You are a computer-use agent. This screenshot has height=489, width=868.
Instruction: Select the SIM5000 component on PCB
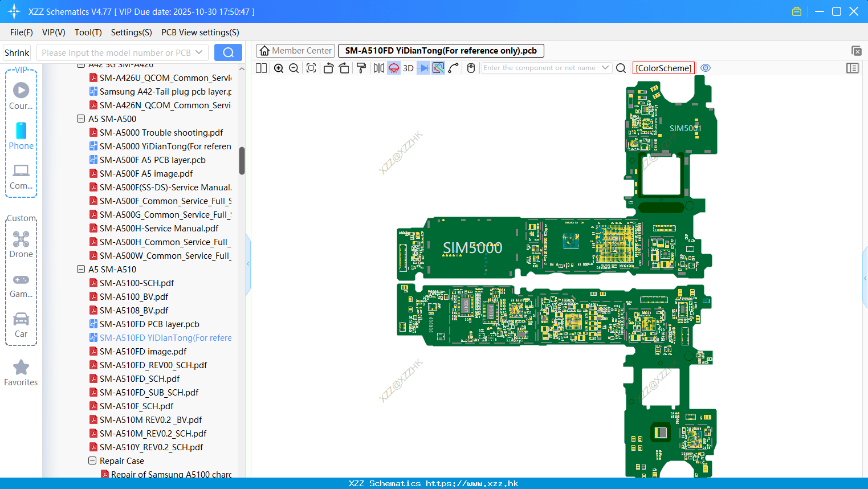tap(472, 248)
